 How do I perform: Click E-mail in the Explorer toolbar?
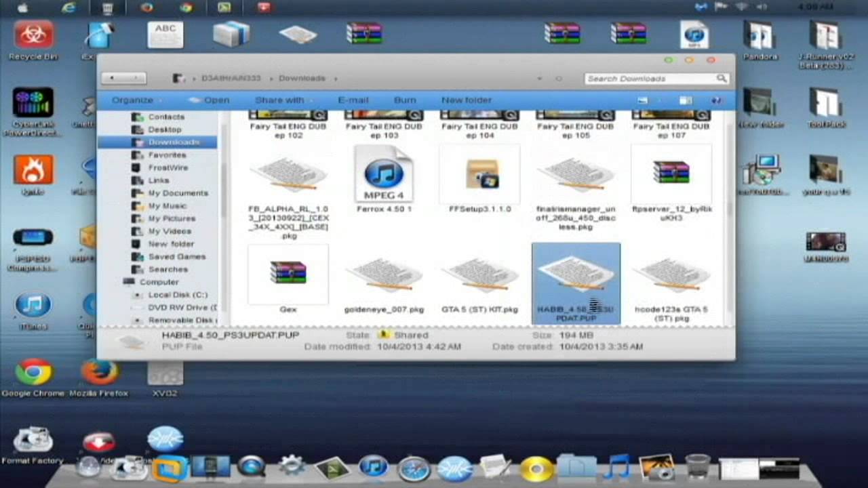pos(353,100)
